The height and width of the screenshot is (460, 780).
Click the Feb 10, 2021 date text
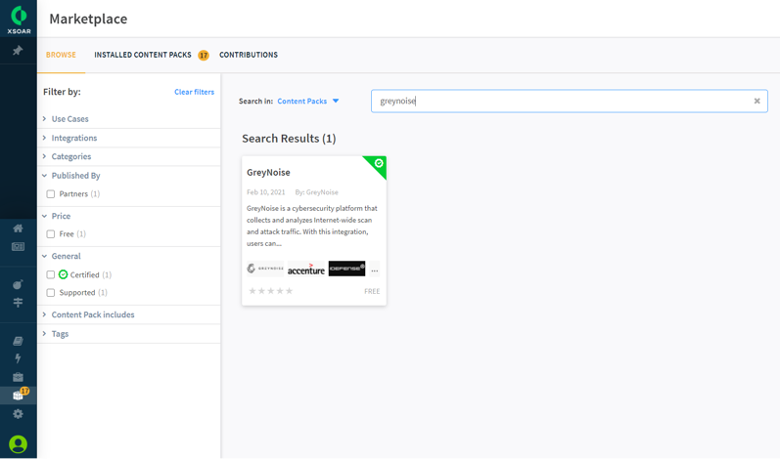click(266, 192)
